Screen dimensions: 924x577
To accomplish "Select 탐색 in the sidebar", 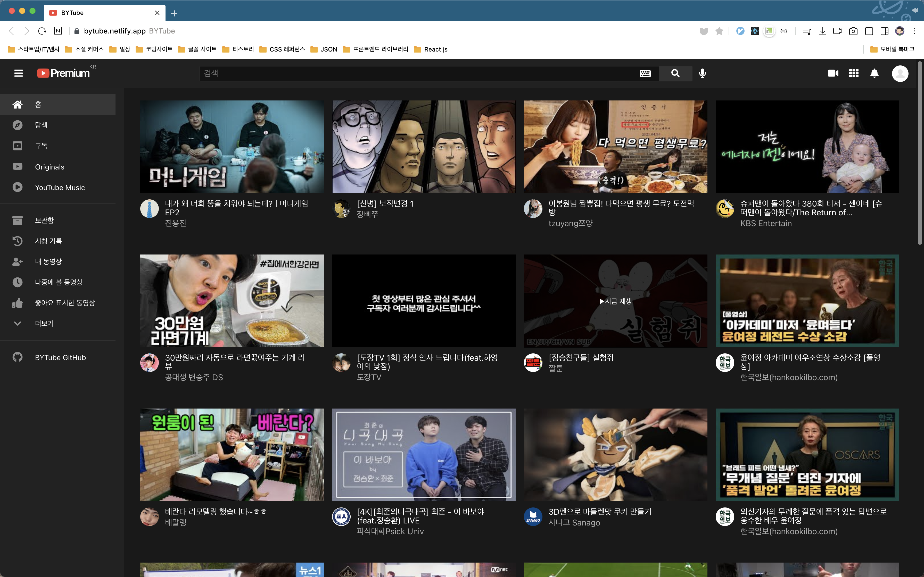I will pos(41,125).
